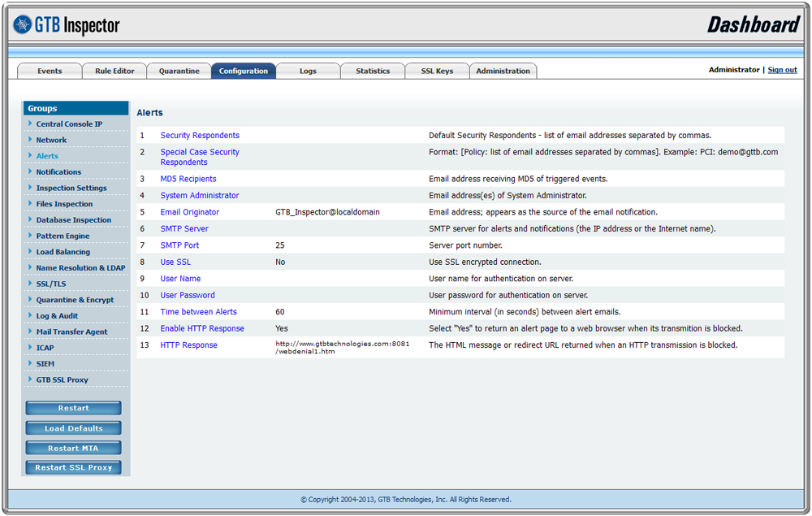The width and height of the screenshot is (812, 516).
Task: Expand the Central Console IP group arrow
Action: (x=30, y=124)
